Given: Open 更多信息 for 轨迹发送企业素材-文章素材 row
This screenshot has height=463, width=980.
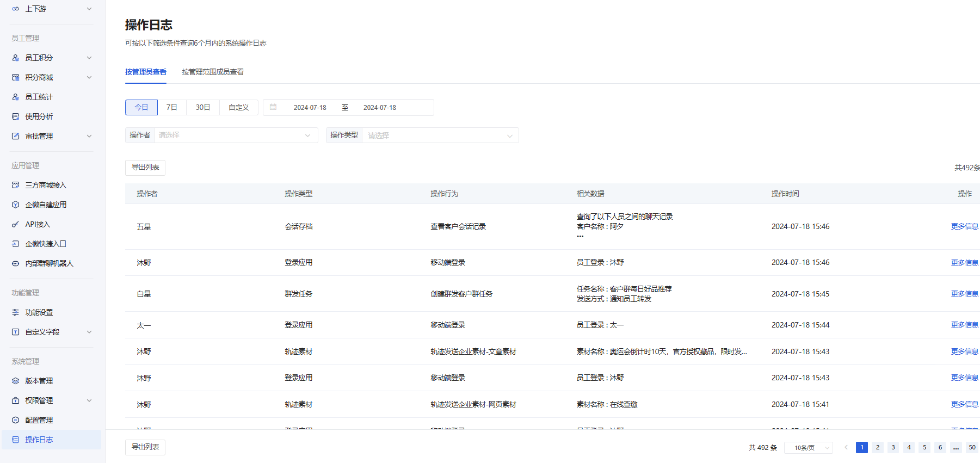Looking at the screenshot, I should tap(965, 351).
